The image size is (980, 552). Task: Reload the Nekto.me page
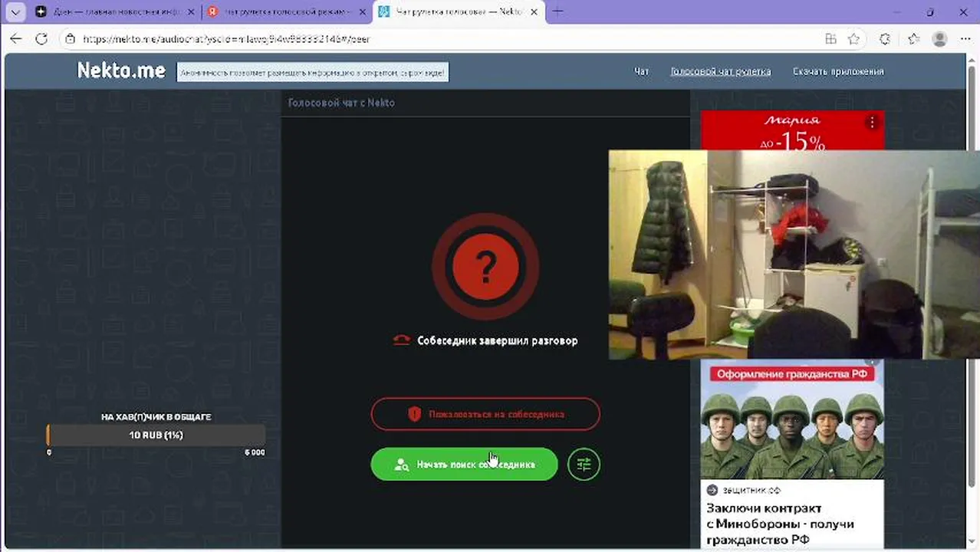click(41, 38)
